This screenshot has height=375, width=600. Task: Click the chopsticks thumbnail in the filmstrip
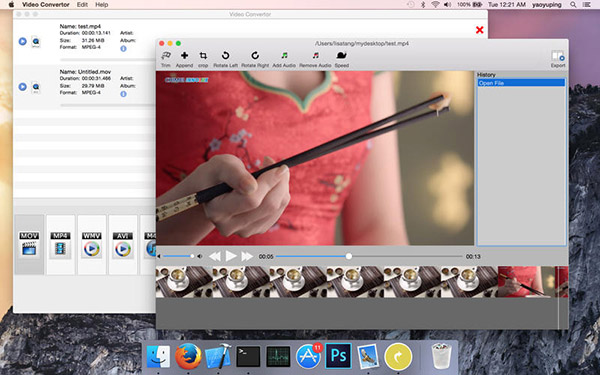(x=527, y=282)
